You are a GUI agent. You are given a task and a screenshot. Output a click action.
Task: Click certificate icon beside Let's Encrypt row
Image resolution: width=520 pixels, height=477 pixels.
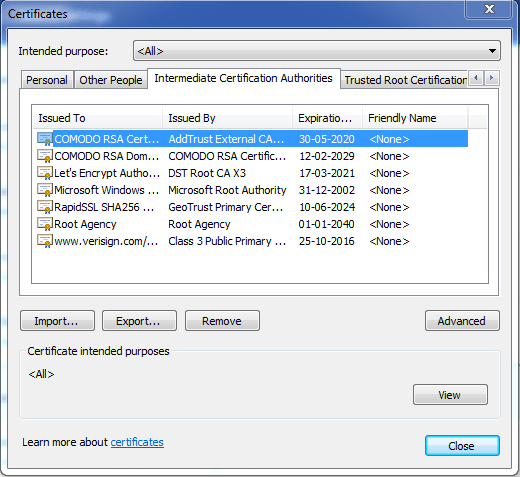pos(45,173)
